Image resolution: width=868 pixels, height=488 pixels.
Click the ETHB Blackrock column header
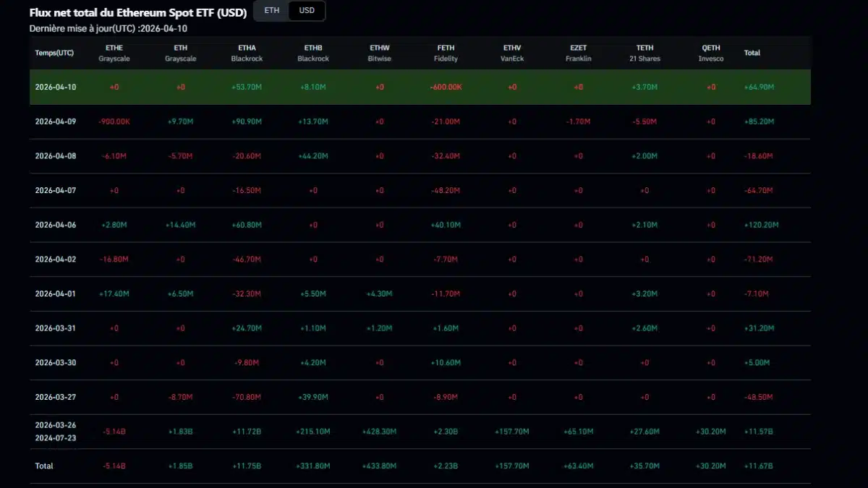tap(312, 53)
